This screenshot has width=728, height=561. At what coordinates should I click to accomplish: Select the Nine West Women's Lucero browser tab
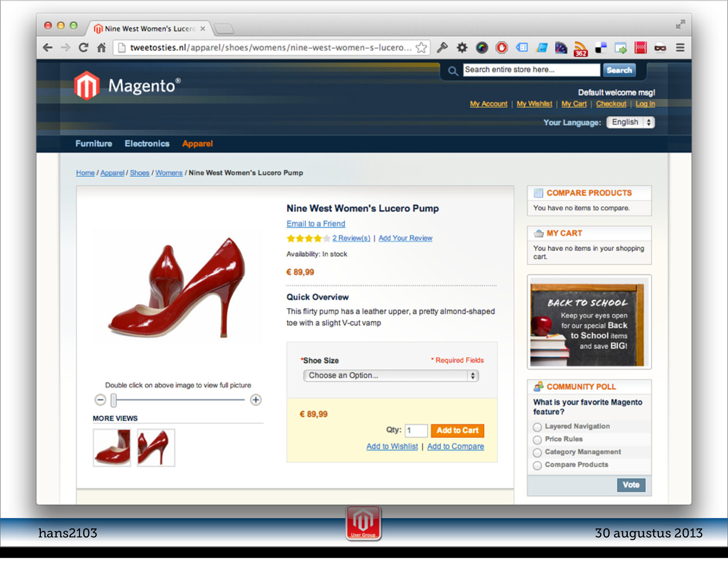coord(149,29)
